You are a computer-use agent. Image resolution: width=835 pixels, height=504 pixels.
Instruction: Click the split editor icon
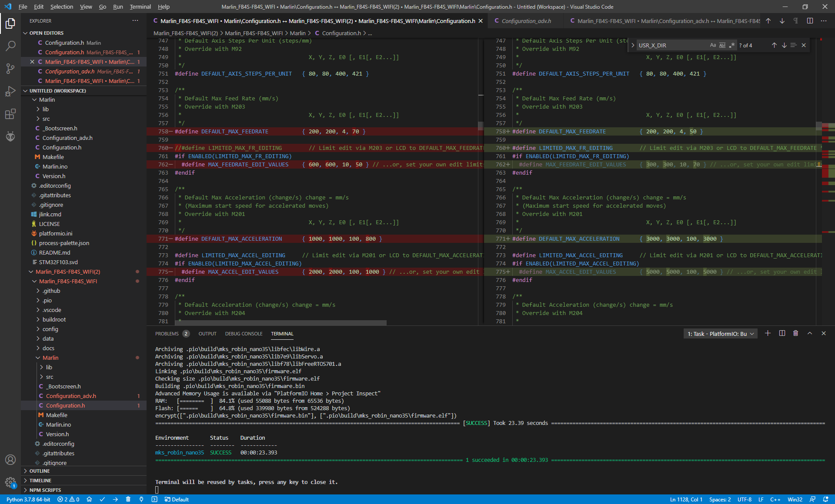pyautogui.click(x=810, y=21)
